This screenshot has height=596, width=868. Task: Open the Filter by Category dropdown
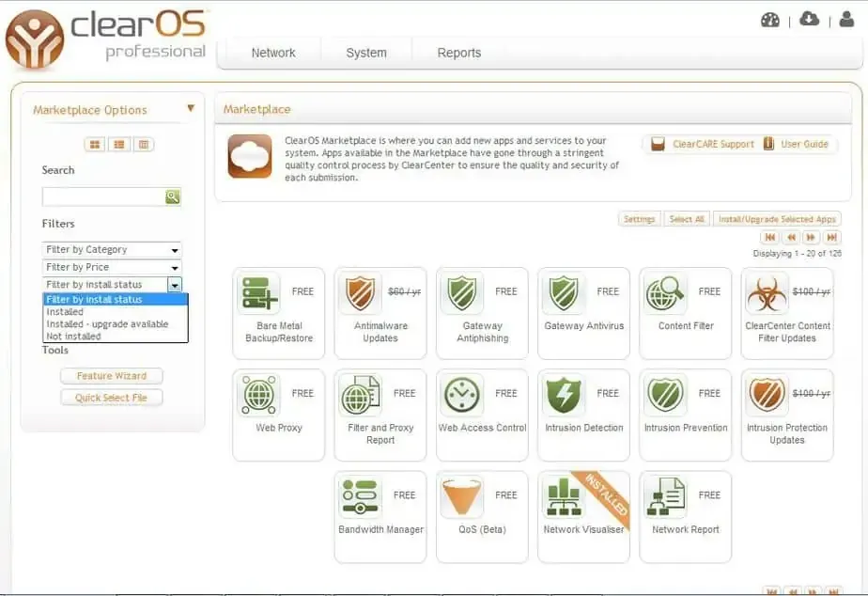coord(112,250)
